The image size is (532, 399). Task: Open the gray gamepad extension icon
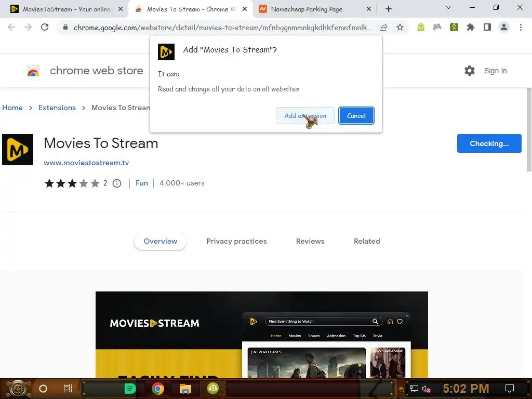tap(437, 27)
